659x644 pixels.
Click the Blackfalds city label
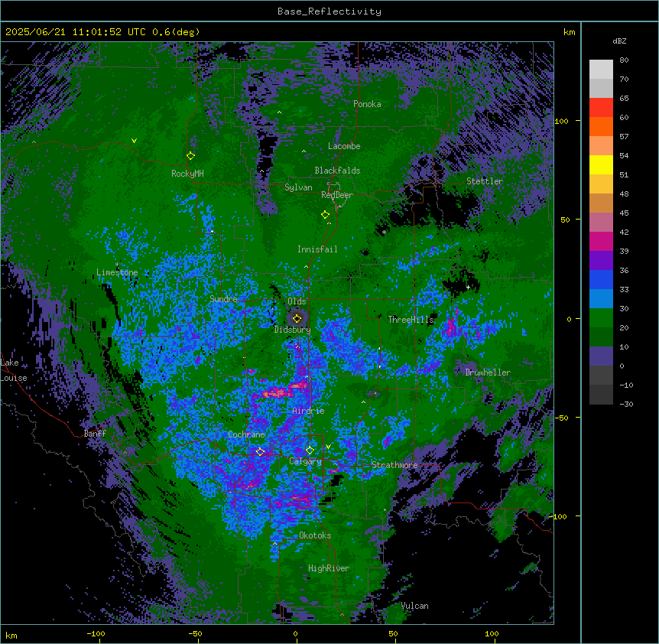(337, 171)
